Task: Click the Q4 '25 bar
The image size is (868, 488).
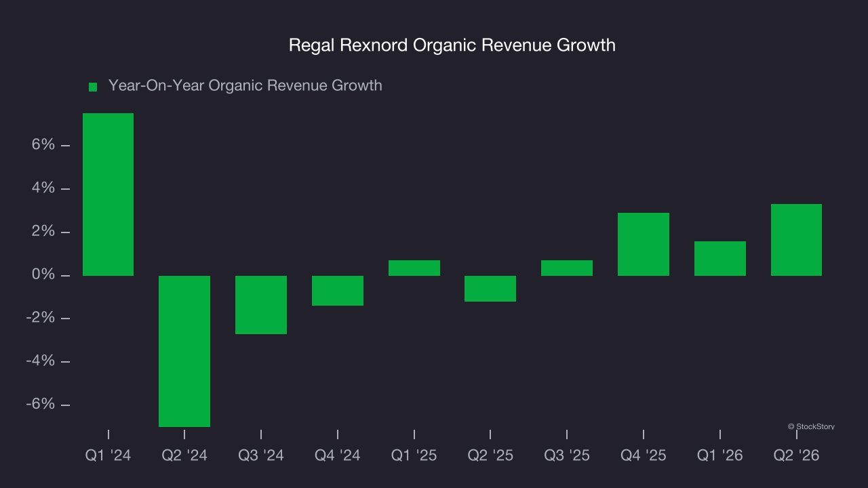Action: pos(644,245)
